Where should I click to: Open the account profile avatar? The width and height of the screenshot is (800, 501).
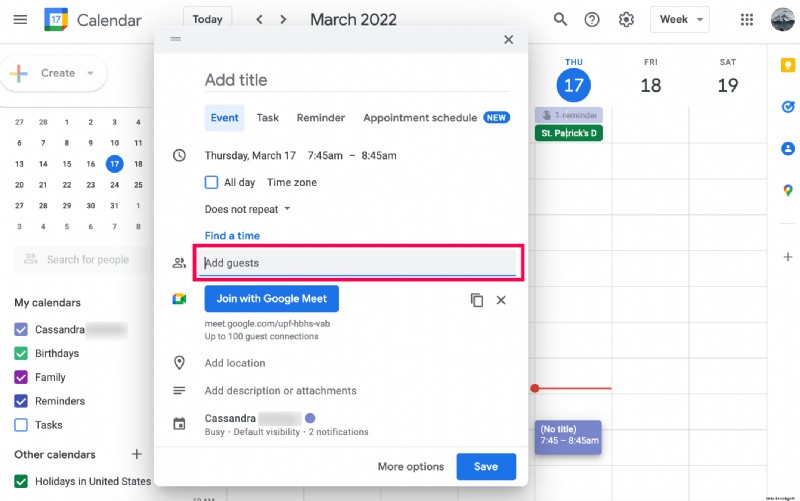(782, 19)
